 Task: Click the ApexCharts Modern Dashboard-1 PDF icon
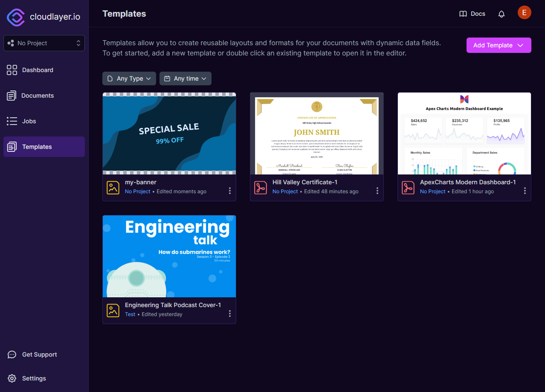(408, 188)
